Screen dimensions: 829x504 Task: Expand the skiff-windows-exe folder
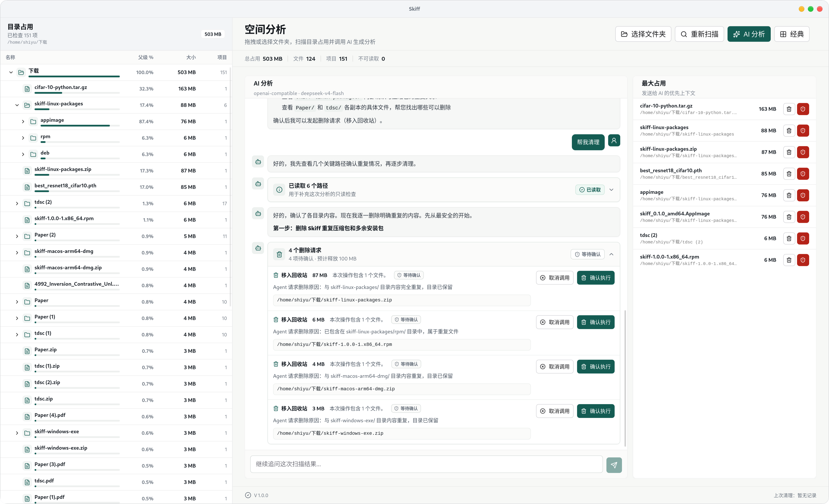pyautogui.click(x=17, y=433)
